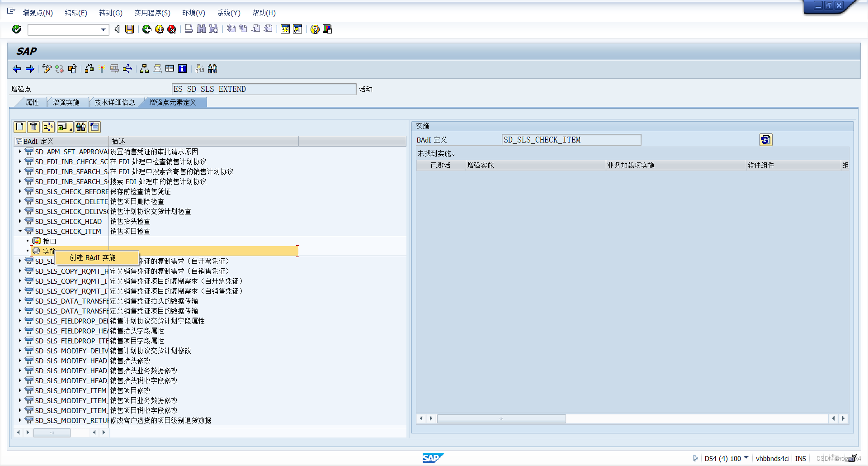Expand the SD_SLS_CHECK_DELETE tree node
This screenshot has width=868, height=466.
tap(20, 201)
